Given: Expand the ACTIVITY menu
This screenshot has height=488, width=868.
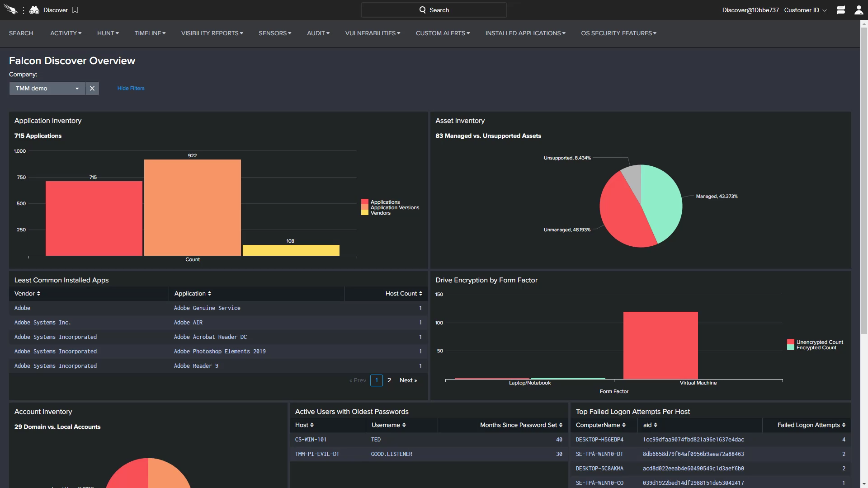Looking at the screenshot, I should click(x=66, y=33).
